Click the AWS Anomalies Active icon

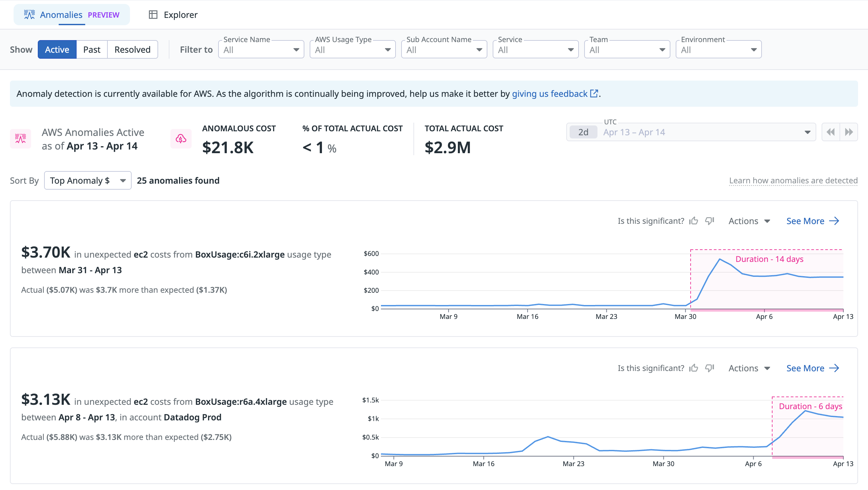(x=21, y=139)
